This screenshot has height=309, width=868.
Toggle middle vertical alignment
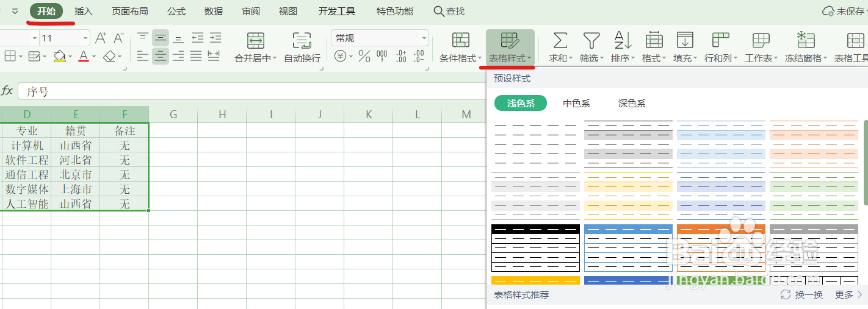(x=161, y=38)
